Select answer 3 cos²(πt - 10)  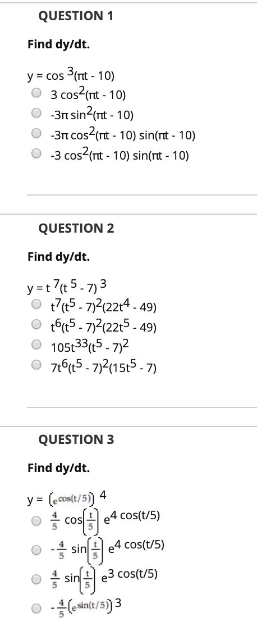tap(36, 93)
